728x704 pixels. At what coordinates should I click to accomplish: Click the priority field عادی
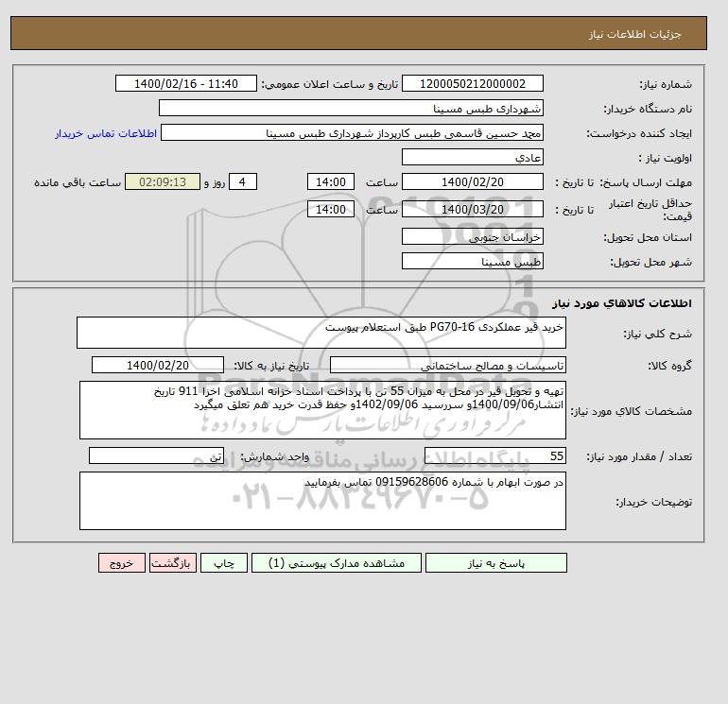coord(472,157)
